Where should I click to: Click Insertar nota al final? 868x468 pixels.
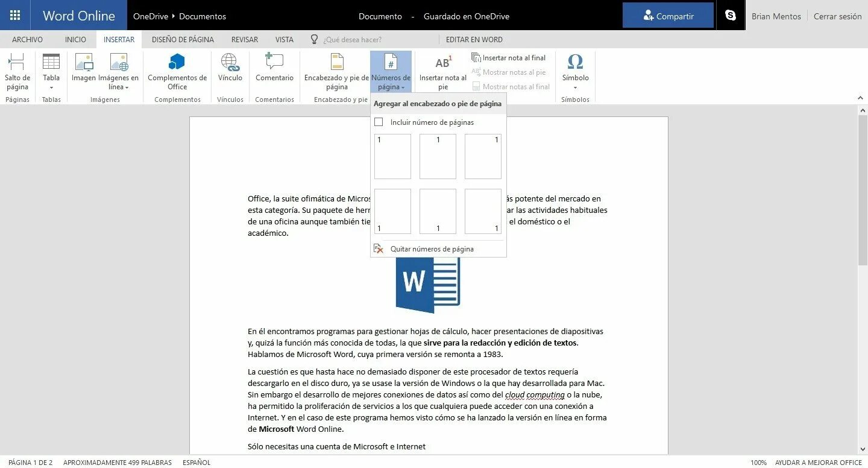click(509, 58)
